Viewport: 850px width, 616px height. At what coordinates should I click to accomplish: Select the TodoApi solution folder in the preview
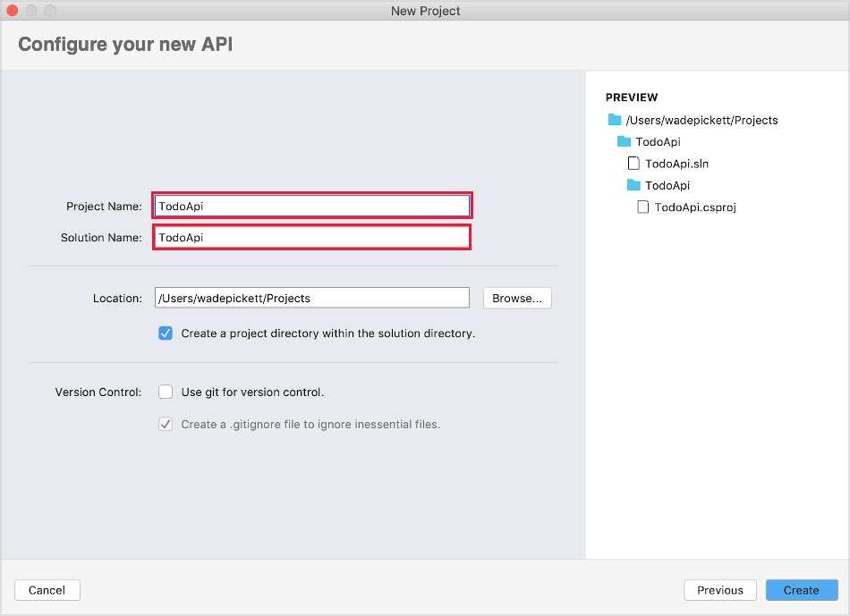[x=659, y=141]
